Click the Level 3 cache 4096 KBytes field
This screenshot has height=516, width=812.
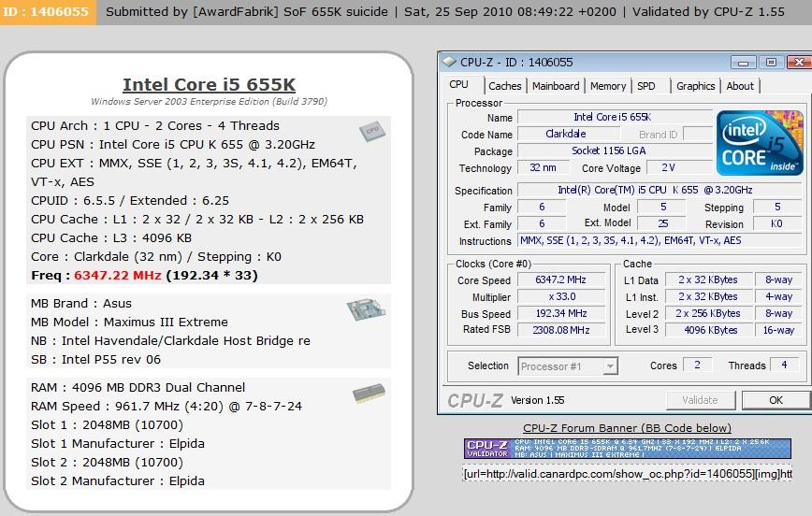pyautogui.click(x=708, y=330)
